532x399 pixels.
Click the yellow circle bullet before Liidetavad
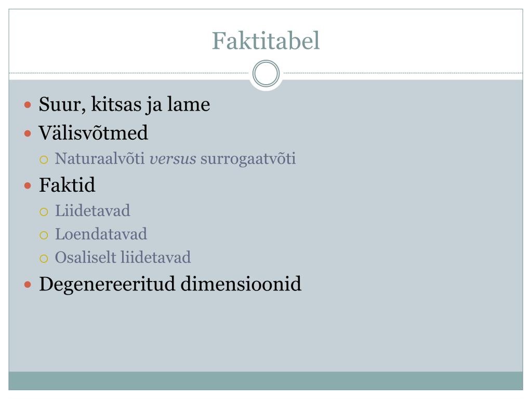(44, 212)
